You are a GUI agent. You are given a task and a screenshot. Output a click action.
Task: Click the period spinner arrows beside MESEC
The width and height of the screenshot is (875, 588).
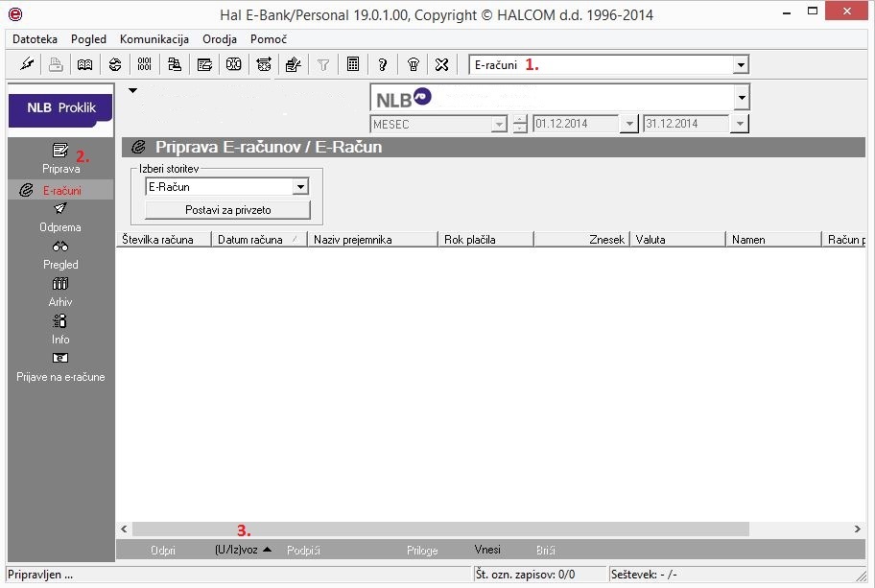(520, 124)
